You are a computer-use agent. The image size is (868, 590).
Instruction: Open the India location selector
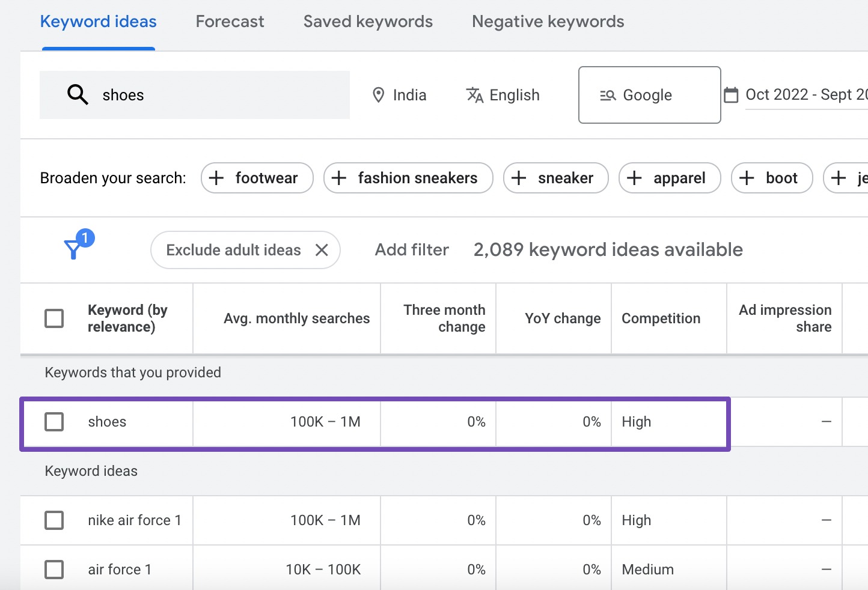(409, 94)
